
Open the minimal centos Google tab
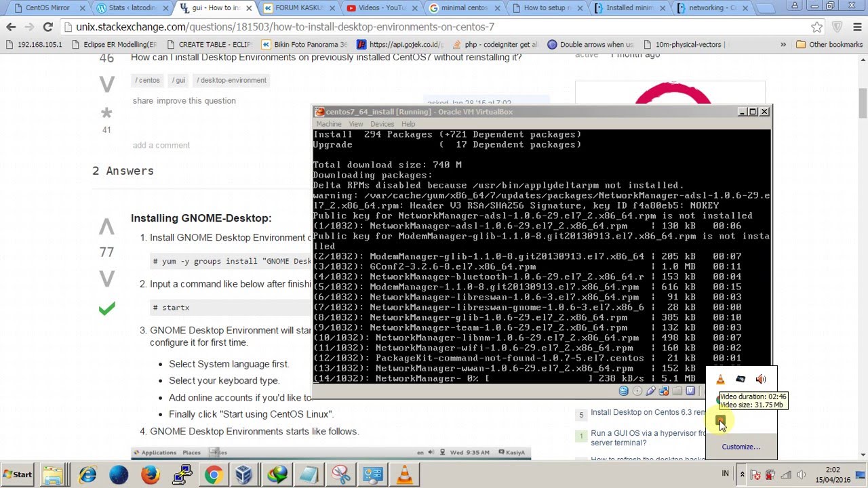(464, 8)
